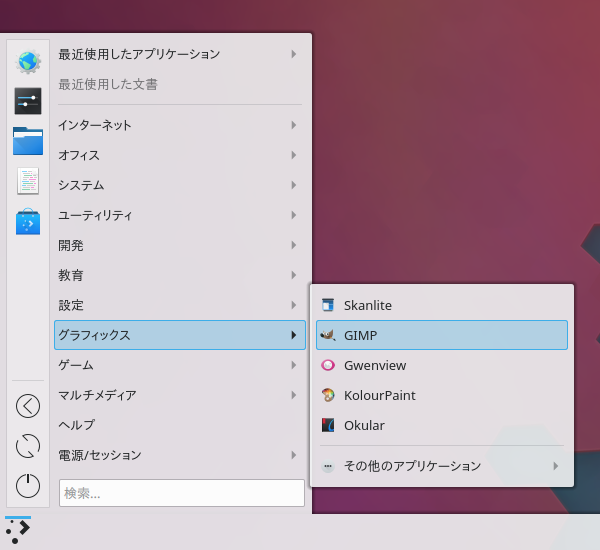Open the 電源/セッション submenu
The image size is (600, 550).
point(180,455)
